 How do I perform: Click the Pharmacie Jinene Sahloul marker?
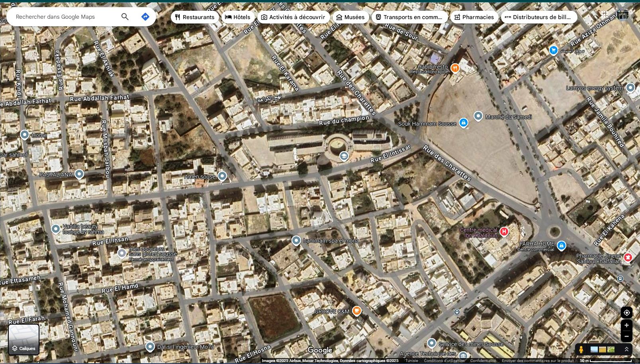[628, 257]
